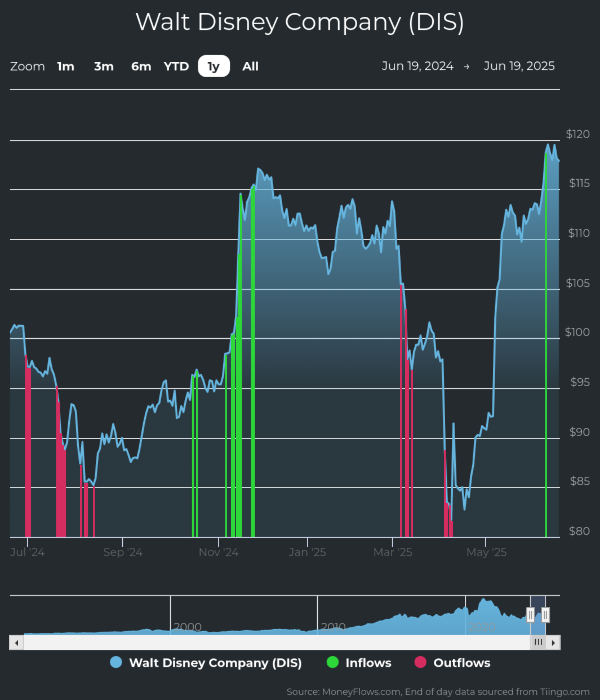Select the 1y zoom range
Viewport: 600px width, 700px height.
pos(214,67)
